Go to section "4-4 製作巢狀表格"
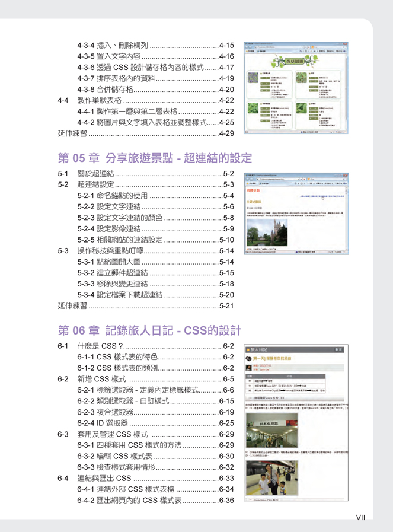393x532 pixels. point(146,100)
